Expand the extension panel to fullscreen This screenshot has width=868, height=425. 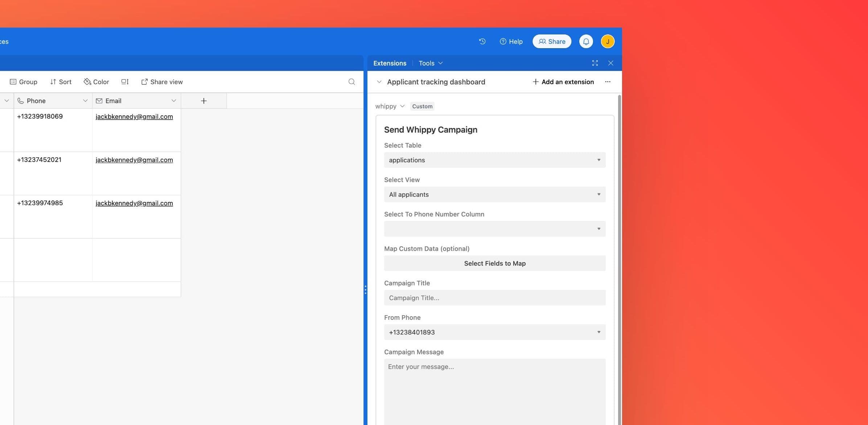(595, 63)
